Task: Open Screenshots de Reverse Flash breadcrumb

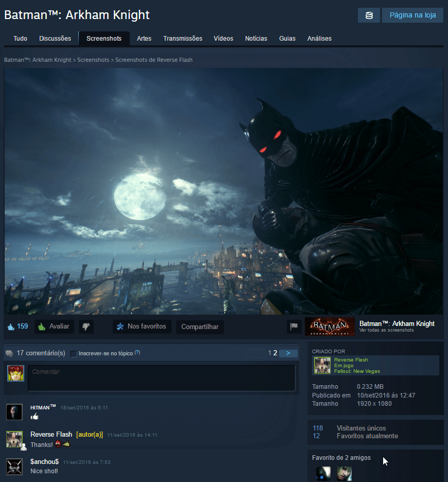Action: pyautogui.click(x=154, y=60)
